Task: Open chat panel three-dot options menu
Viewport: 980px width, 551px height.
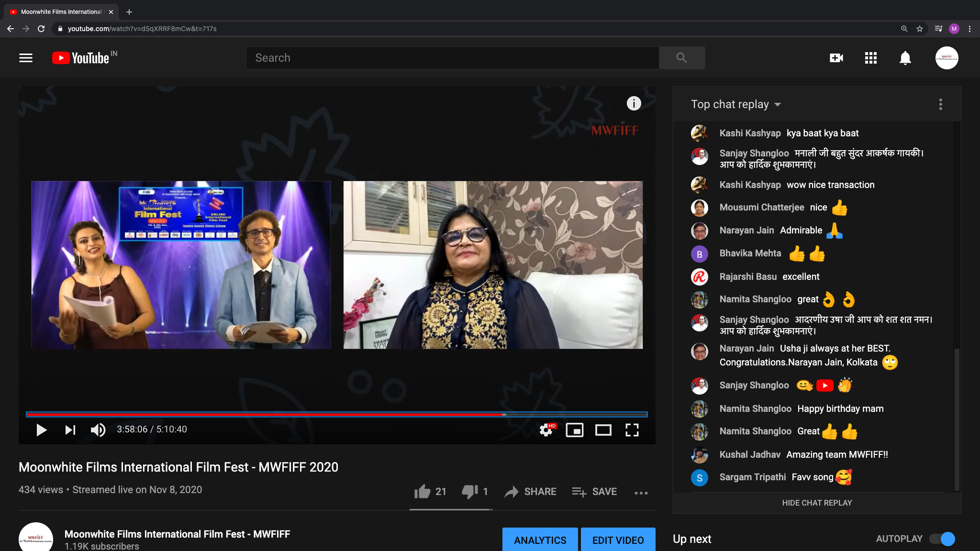Action: (x=941, y=104)
